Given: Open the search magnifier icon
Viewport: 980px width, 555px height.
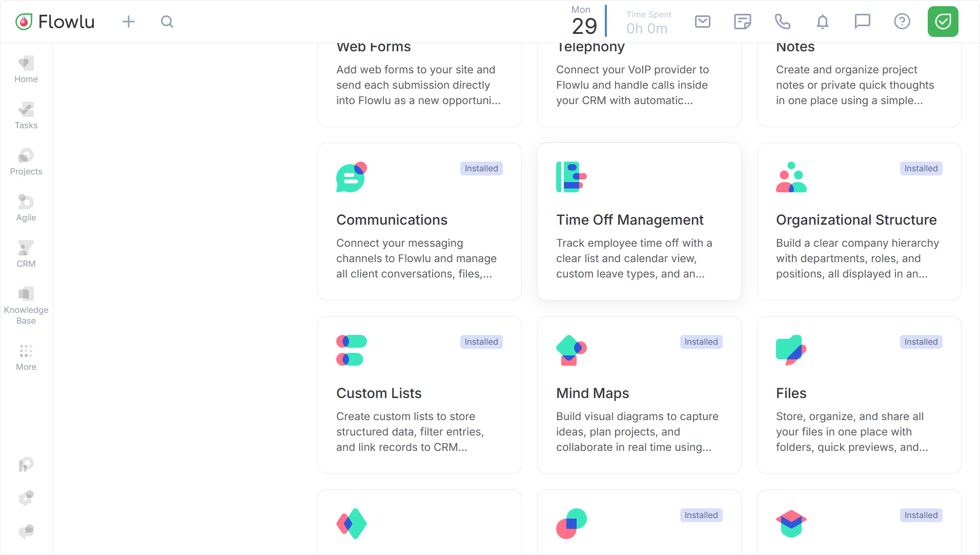Looking at the screenshot, I should [x=167, y=22].
